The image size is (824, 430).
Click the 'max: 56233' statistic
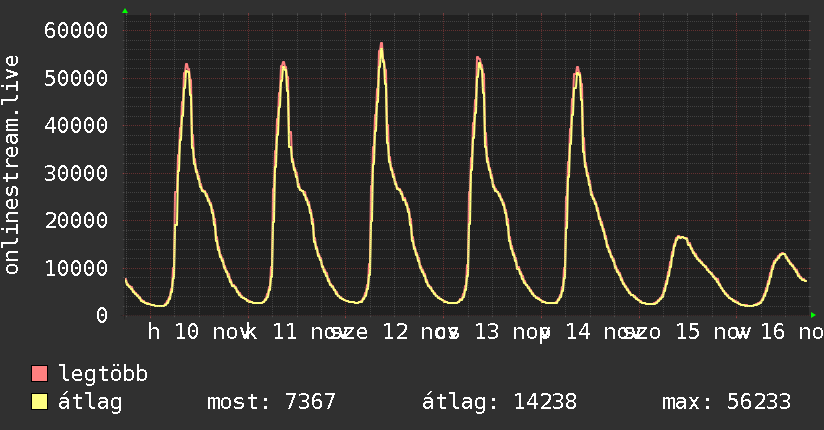[x=726, y=403]
